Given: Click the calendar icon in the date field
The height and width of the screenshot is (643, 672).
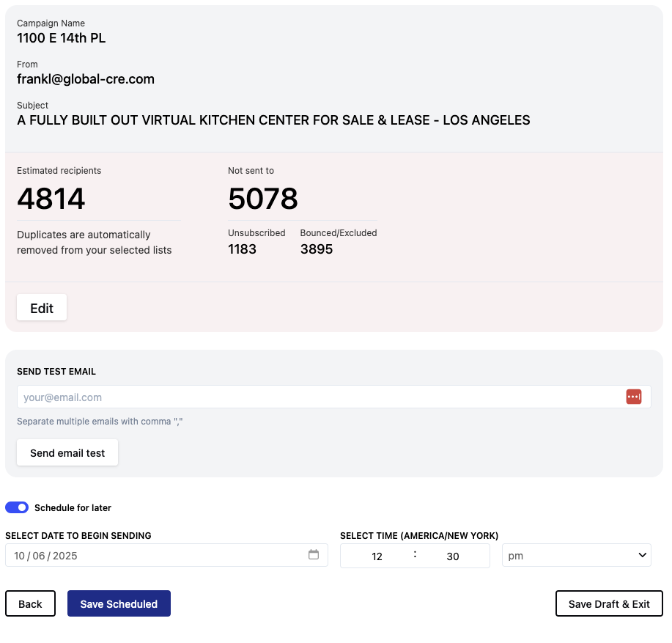Looking at the screenshot, I should (x=314, y=555).
